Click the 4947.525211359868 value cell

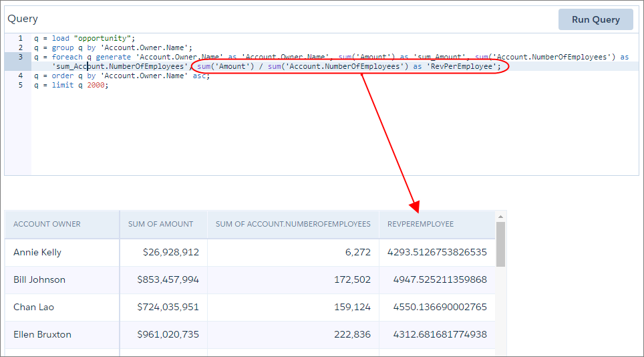437,279
